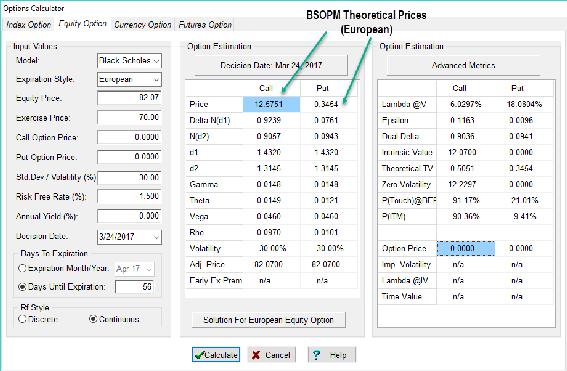
Task: Click the Calculate button
Action: [216, 355]
